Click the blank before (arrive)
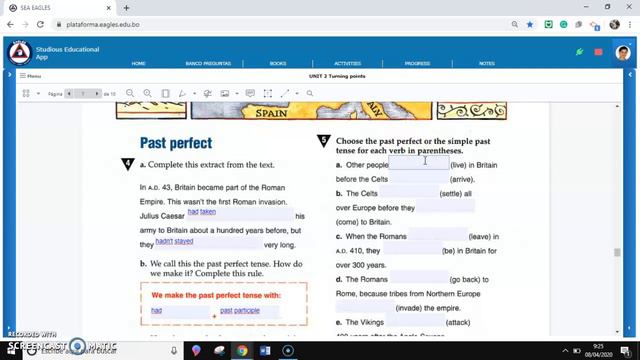The image size is (640, 360). click(419, 178)
